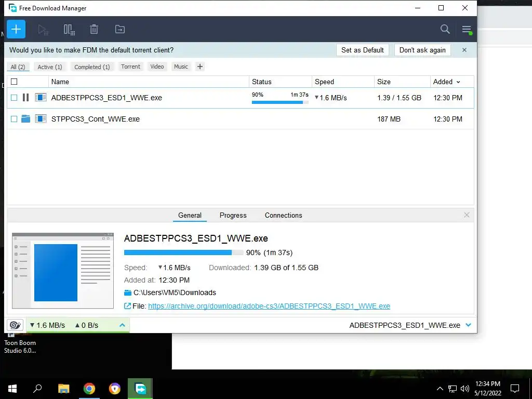Check the STPPCS3_Cont_WWE.exe row checkbox
This screenshot has width=532, height=399.
click(14, 119)
